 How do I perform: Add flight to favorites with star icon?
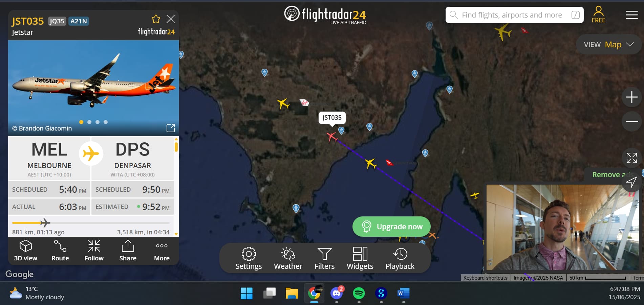pyautogui.click(x=156, y=19)
